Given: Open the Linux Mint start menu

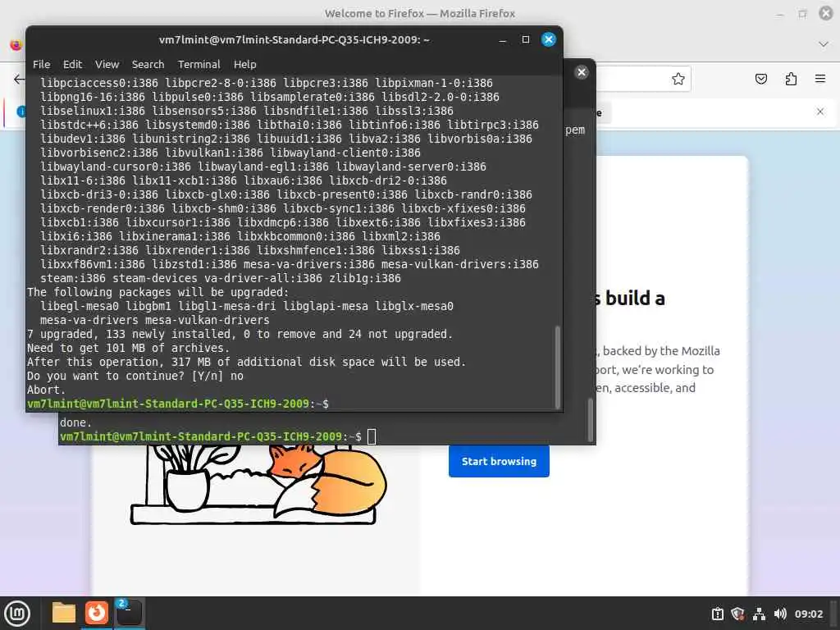Looking at the screenshot, I should click(x=17, y=614).
